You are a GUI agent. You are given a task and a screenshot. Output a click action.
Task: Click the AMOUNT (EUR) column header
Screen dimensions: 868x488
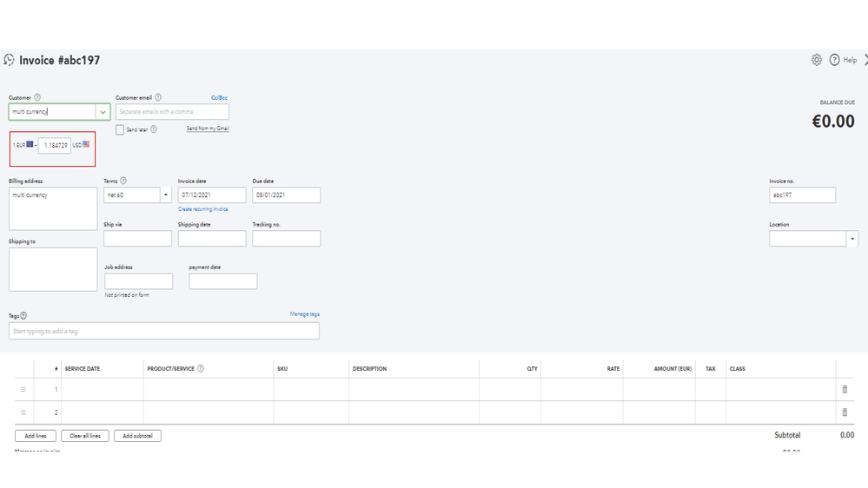pyautogui.click(x=673, y=368)
